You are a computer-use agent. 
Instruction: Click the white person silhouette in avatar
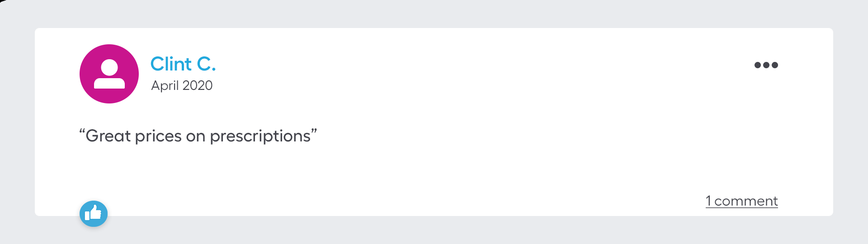(x=109, y=75)
